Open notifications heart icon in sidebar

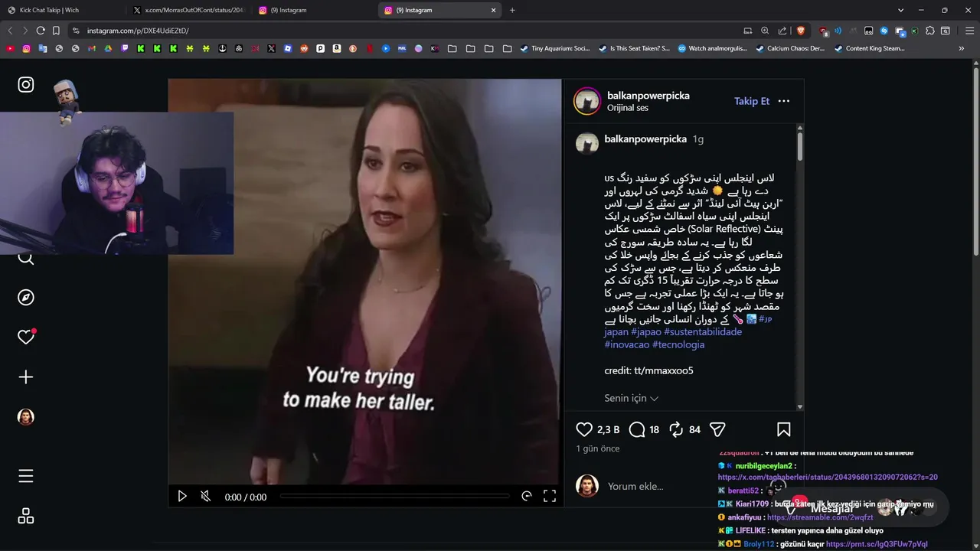(26, 337)
